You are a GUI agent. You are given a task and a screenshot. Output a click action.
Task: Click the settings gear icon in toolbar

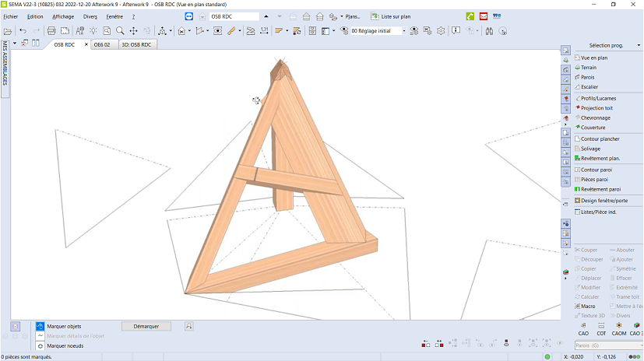coord(441,31)
